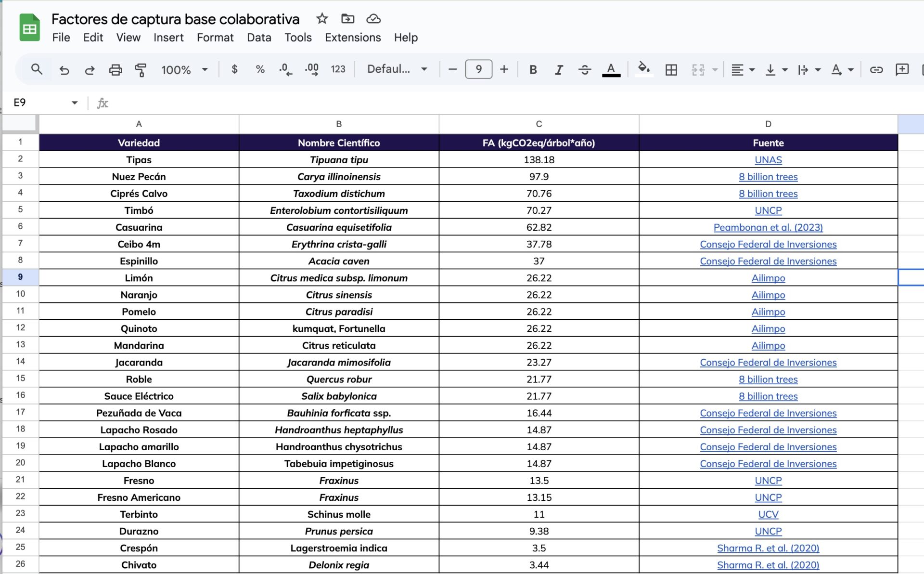Image resolution: width=924 pixels, height=574 pixels.
Task: Open the Extensions menu
Action: pyautogui.click(x=352, y=38)
